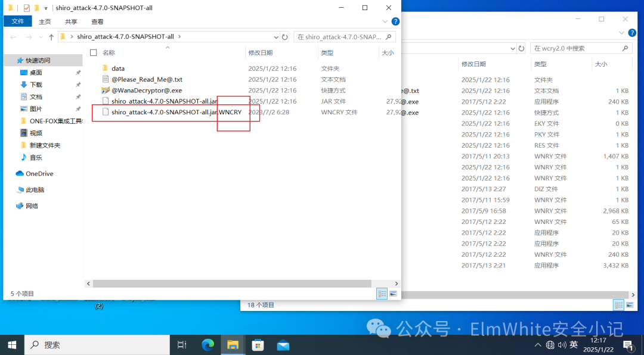The height and width of the screenshot is (355, 644).
Task: Click the volume tray icon
Action: coord(562,345)
